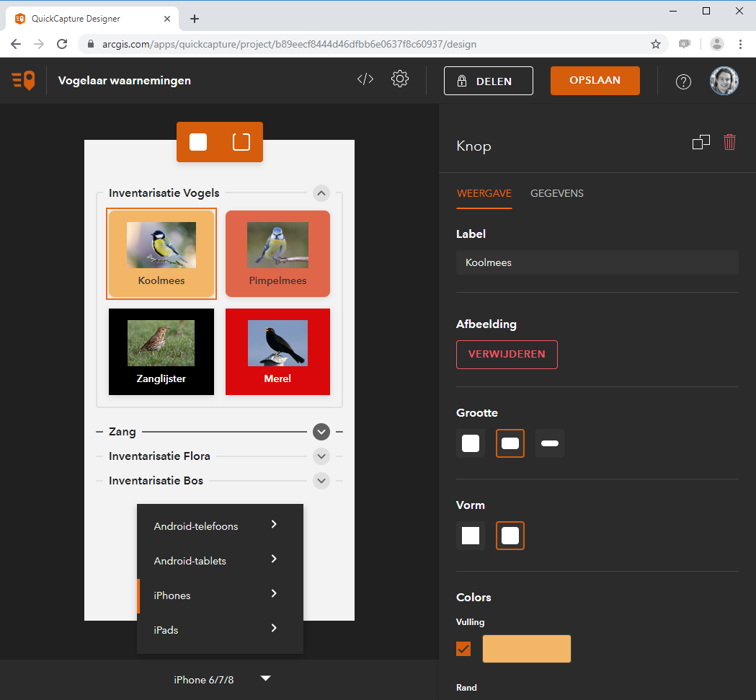Image resolution: width=756 pixels, height=700 pixels.
Task: Click the DELEN share button
Action: [489, 81]
